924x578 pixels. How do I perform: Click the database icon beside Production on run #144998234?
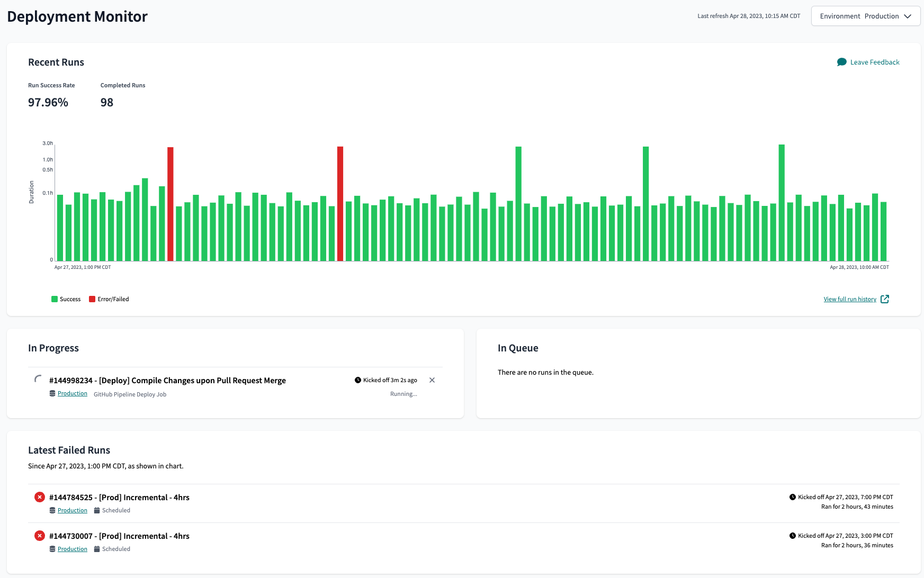(52, 393)
